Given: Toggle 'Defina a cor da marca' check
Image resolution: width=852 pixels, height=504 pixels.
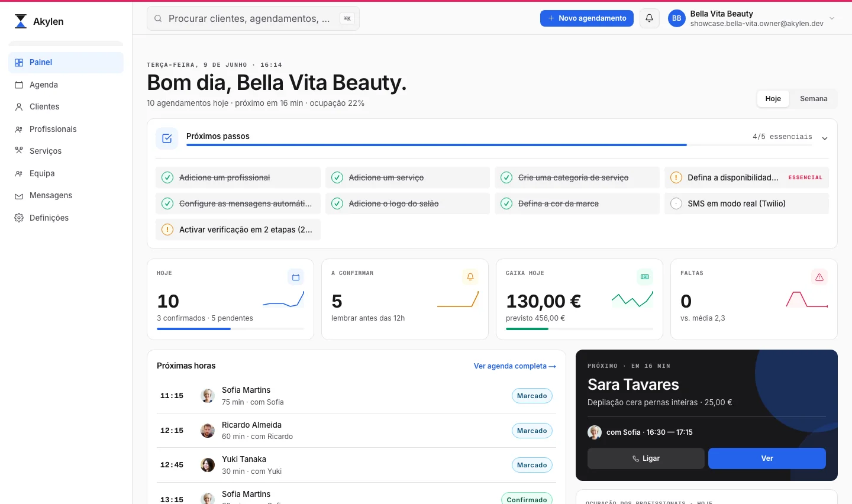Looking at the screenshot, I should (x=506, y=203).
